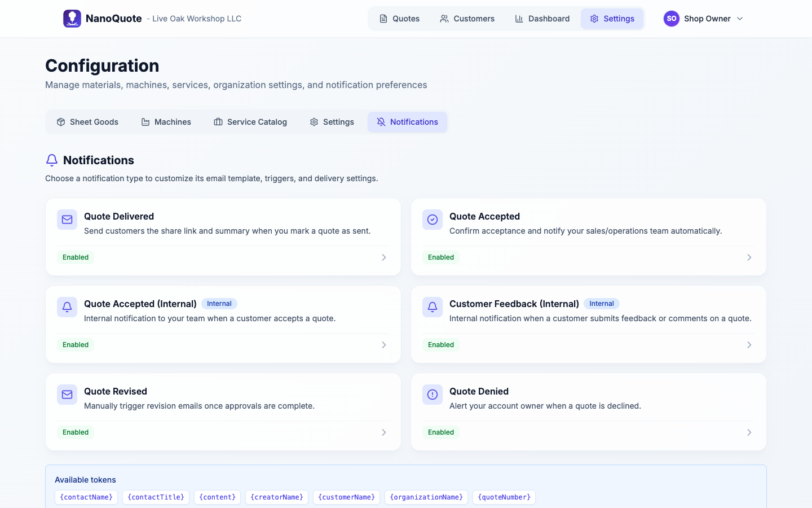Open Quote Accepted (Internal) via its chevron
The height and width of the screenshot is (508, 812).
[383, 344]
